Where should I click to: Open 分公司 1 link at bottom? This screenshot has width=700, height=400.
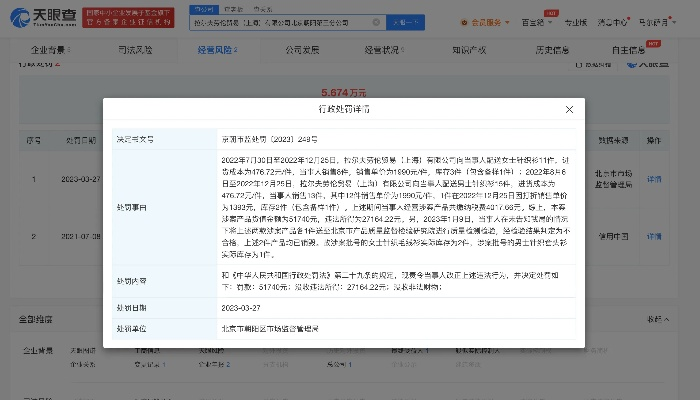coord(339,364)
